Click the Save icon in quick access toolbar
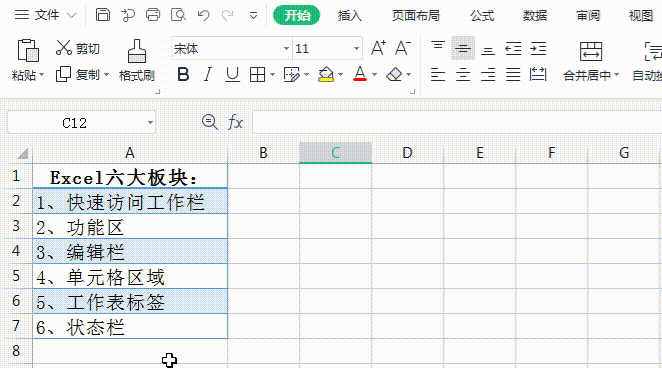Image resolution: width=662 pixels, height=368 pixels. click(103, 15)
